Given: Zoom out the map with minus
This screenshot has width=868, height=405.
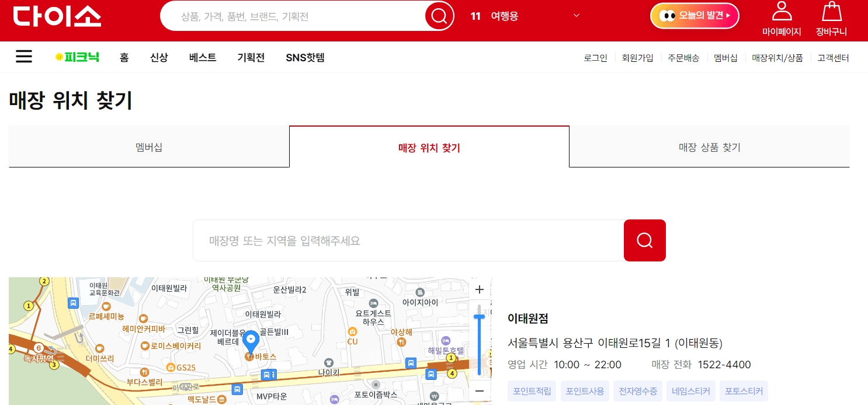Looking at the screenshot, I should point(480,390).
